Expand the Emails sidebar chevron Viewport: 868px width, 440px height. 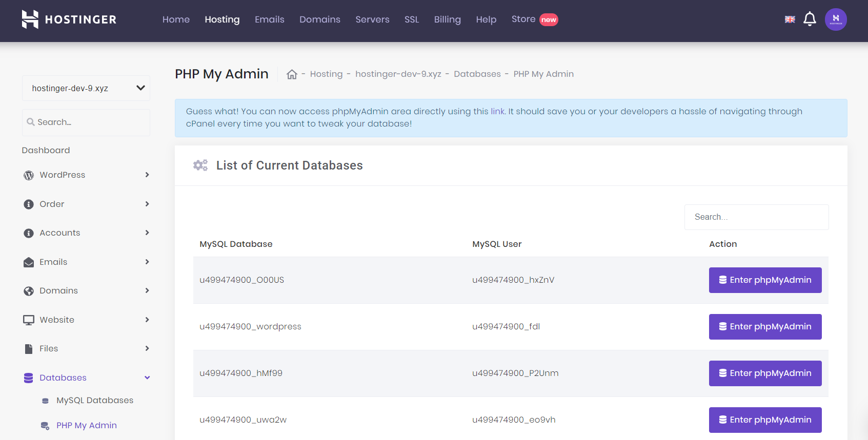pyautogui.click(x=147, y=262)
